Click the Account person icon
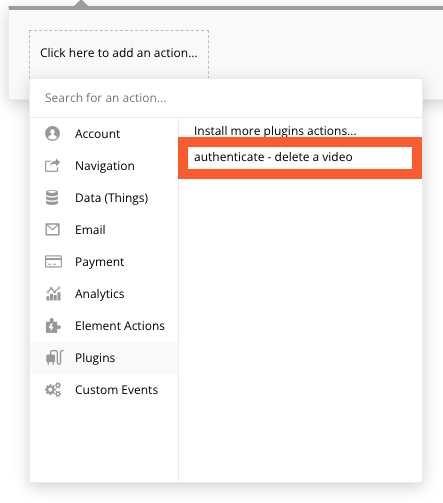The width and height of the screenshot is (443, 503). 52,134
